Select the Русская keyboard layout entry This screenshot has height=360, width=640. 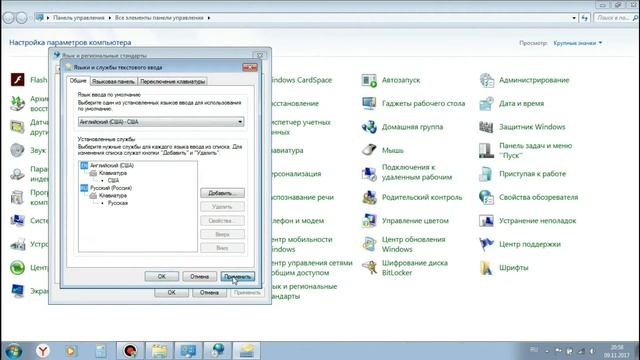[118, 203]
